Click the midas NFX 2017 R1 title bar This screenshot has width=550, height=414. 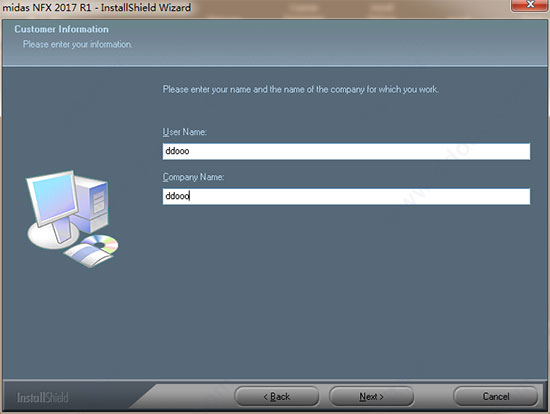point(97,7)
